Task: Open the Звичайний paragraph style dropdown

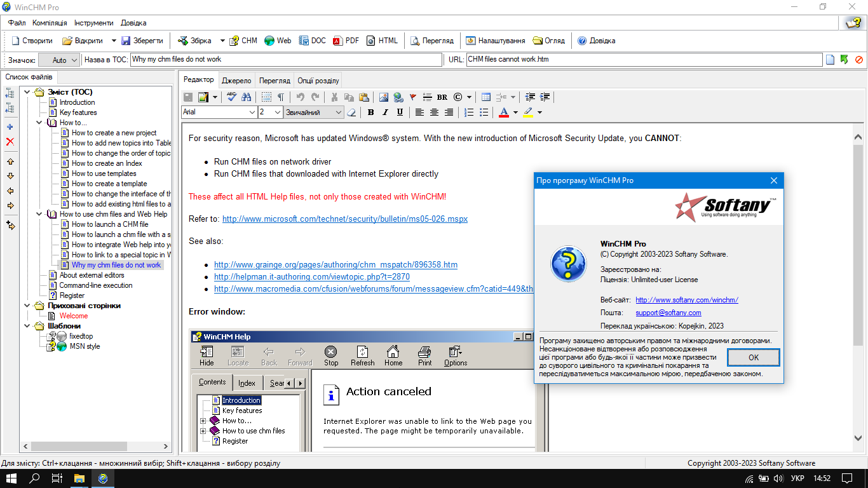Action: click(338, 112)
